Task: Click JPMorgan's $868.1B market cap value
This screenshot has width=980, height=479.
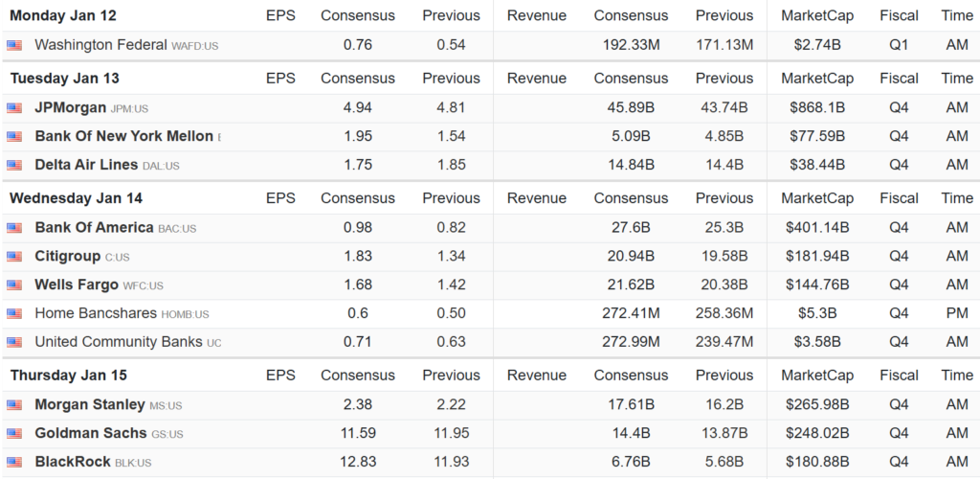Action: pyautogui.click(x=813, y=107)
